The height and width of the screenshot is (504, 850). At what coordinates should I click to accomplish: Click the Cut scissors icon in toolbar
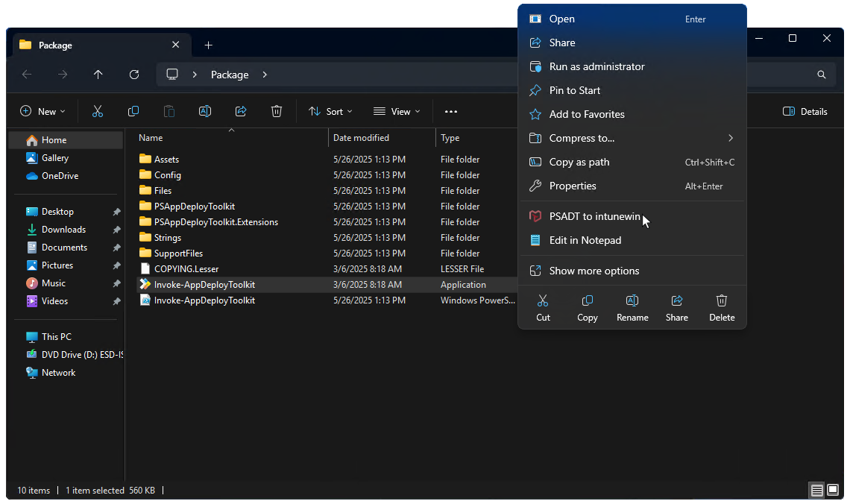click(98, 112)
